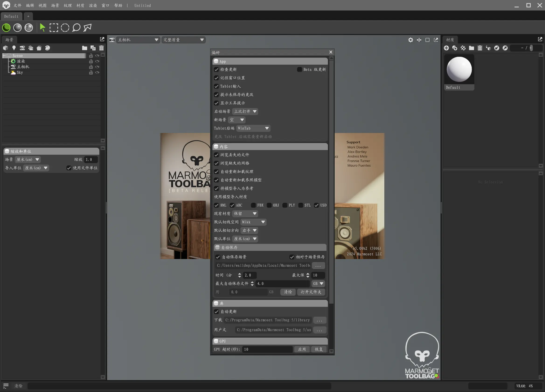This screenshot has height=392, width=545.
Task: Toggle Tablet输入 checkbox
Action: click(x=216, y=86)
